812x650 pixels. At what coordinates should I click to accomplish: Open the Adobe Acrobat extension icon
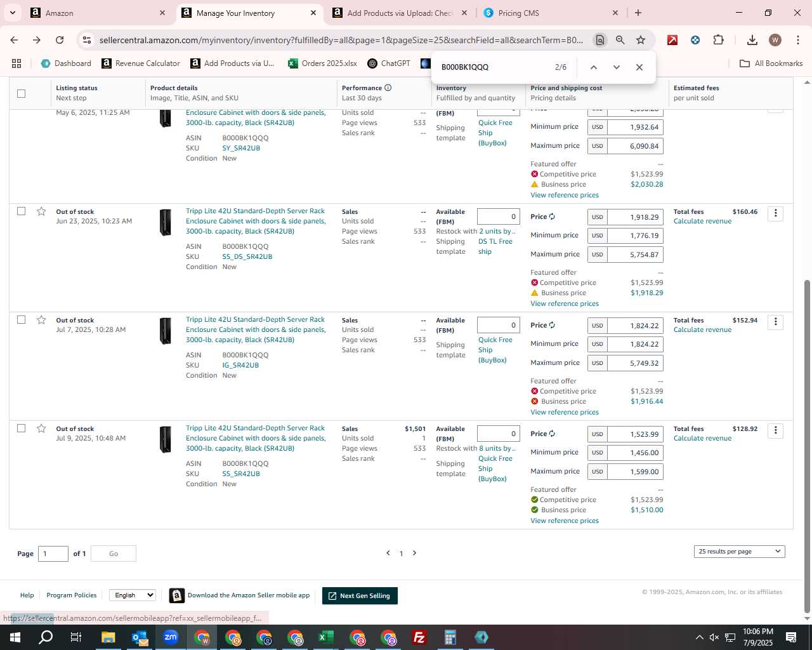[x=672, y=40]
